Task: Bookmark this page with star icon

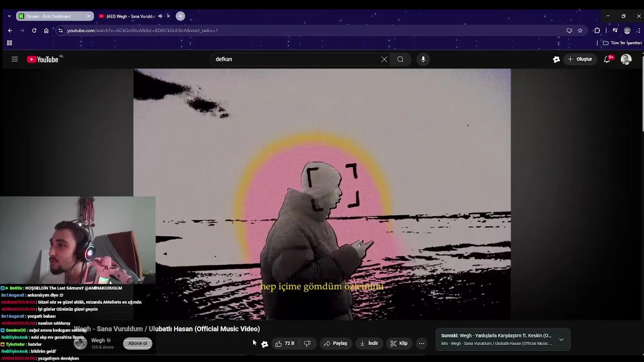Action: coord(580,31)
